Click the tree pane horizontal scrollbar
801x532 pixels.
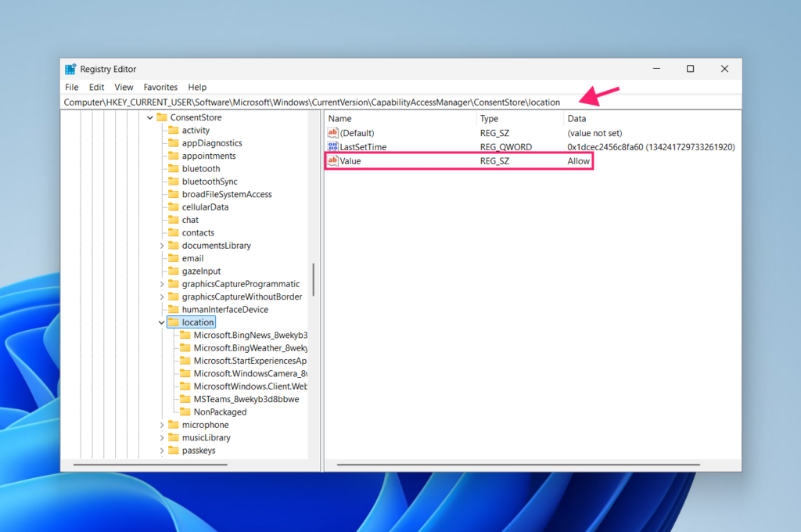pyautogui.click(x=150, y=465)
